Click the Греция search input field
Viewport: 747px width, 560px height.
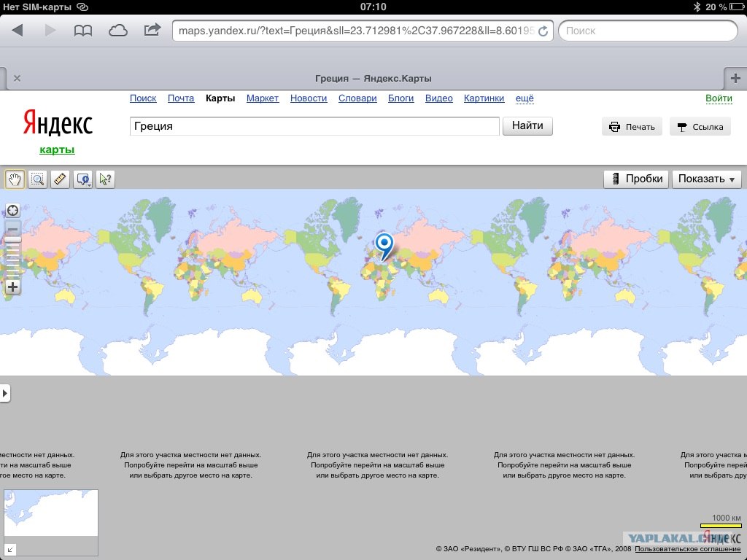314,126
